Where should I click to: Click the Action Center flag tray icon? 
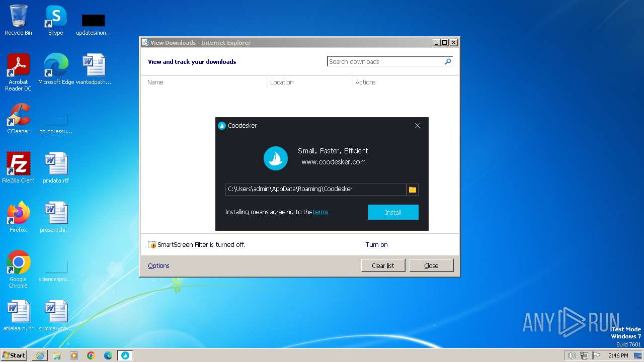[597, 355]
